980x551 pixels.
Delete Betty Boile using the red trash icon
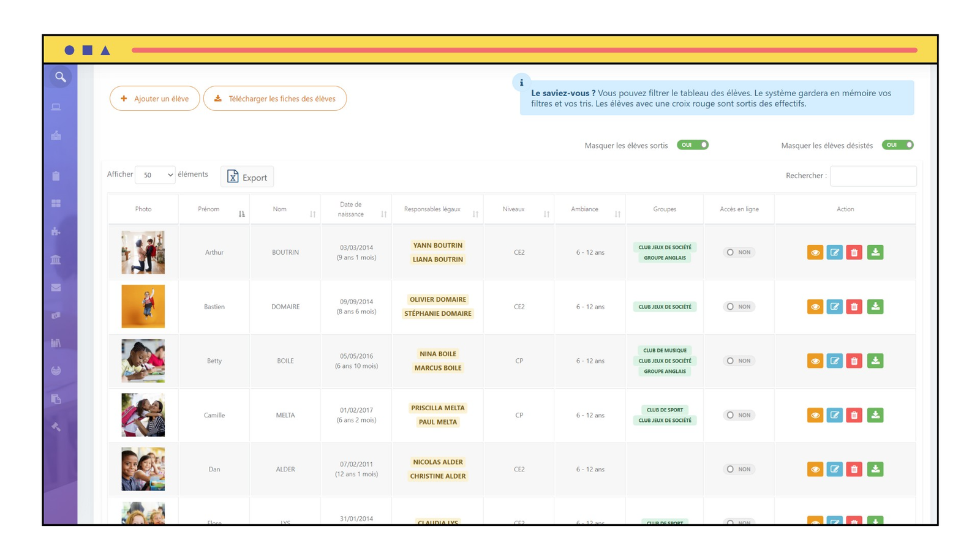855,361
